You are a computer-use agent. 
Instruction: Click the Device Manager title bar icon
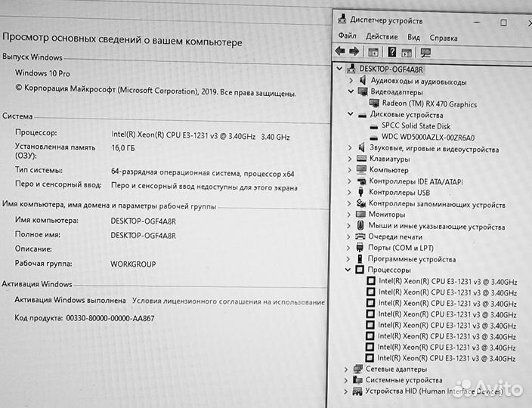pyautogui.click(x=342, y=19)
